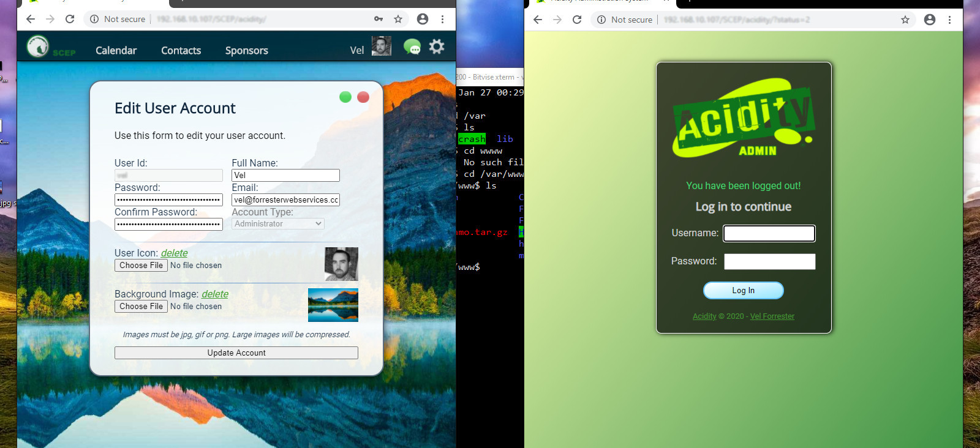Open settings gear icon in SCEP navbar

click(x=437, y=47)
